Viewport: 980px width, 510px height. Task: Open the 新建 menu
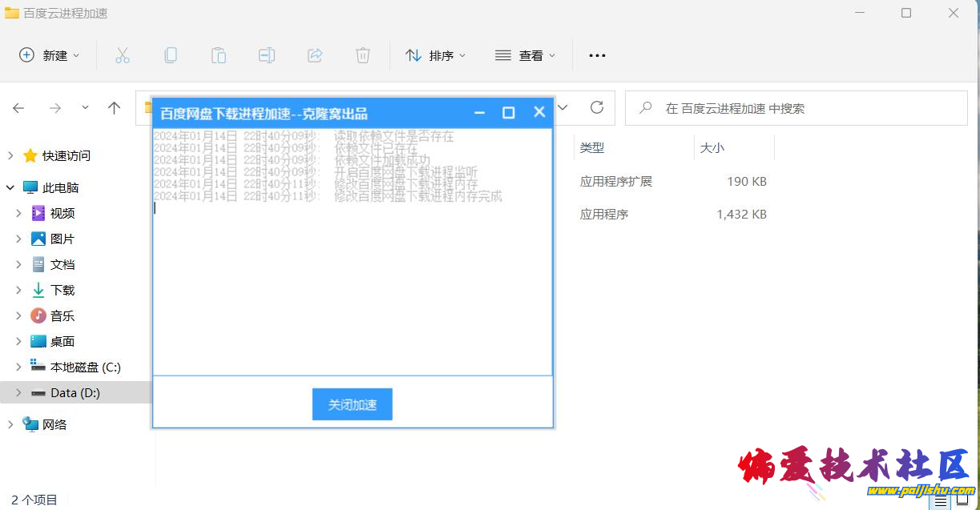click(50, 54)
